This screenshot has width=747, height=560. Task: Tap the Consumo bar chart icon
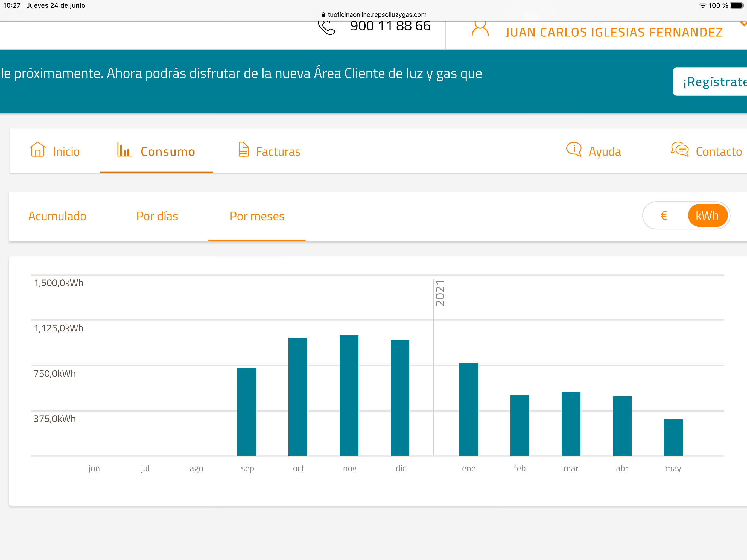pos(124,149)
